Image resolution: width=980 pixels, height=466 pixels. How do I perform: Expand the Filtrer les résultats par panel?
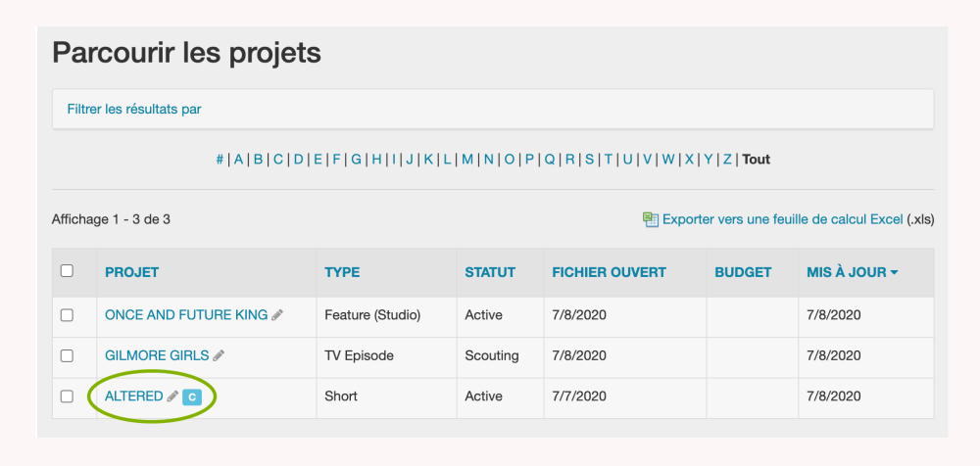point(134,110)
